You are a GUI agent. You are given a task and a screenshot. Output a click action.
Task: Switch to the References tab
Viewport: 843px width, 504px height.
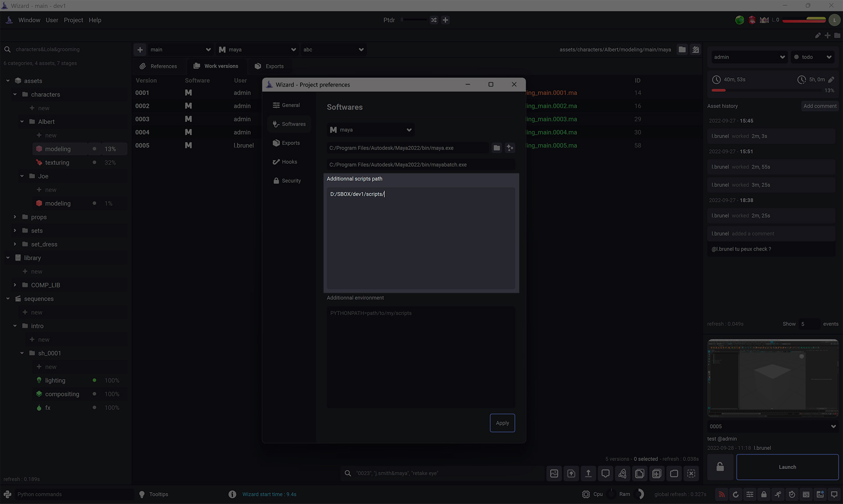point(159,66)
